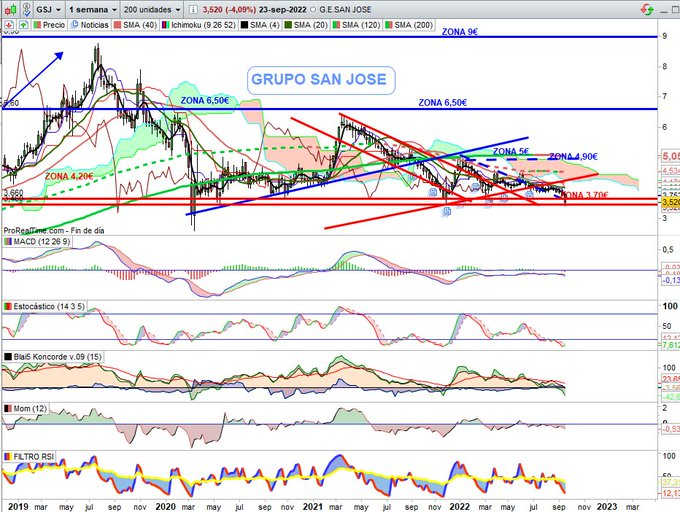This screenshot has height=512, width=680.
Task: Click the BlaiS Koncorde v.09 (15) label
Action: click(x=53, y=357)
